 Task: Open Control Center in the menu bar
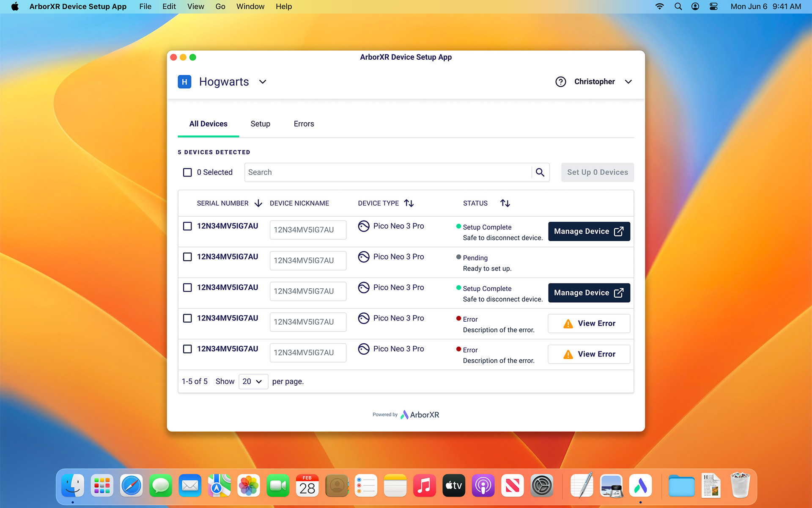coord(713,6)
